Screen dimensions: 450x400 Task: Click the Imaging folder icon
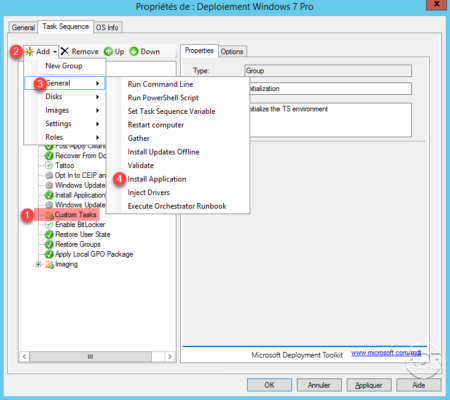pos(49,265)
